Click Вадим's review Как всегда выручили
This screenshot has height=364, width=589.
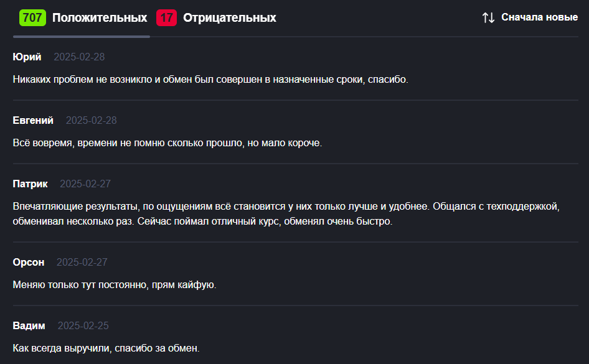point(106,348)
